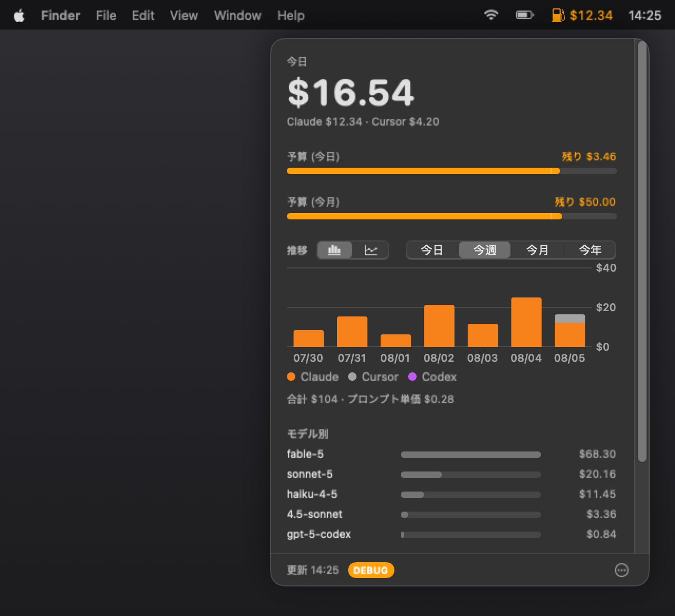Image resolution: width=675 pixels, height=616 pixels.
Task: Click the Cursor legend gray dot
Action: (x=352, y=377)
